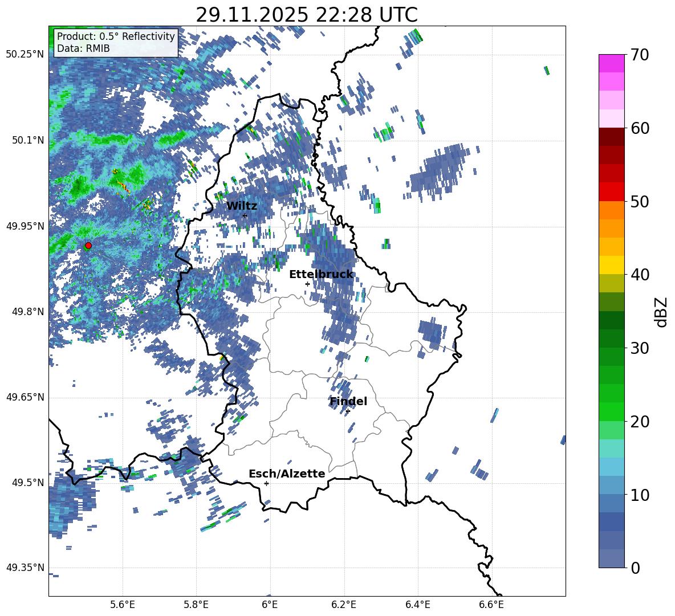The height and width of the screenshot is (616, 675).
Task: Click the Product: 0.5° Reflectivity text
Action: pos(116,36)
